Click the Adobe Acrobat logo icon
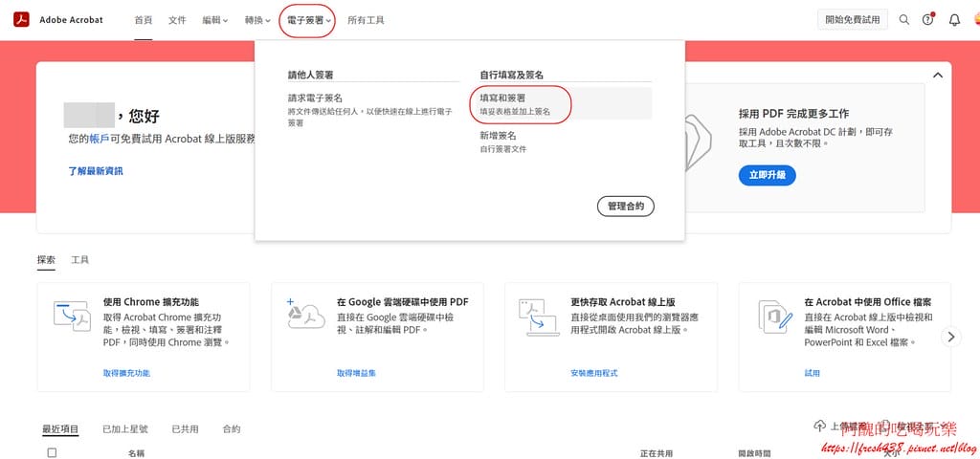Screen dimensions: 980x459 coord(22,20)
